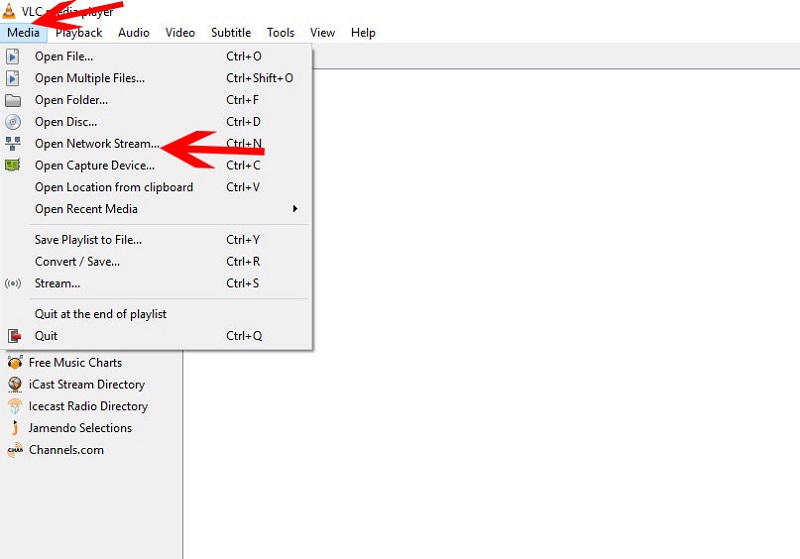Toggle Quit at the end of playlist
The width and height of the screenshot is (800, 559).
(100, 314)
